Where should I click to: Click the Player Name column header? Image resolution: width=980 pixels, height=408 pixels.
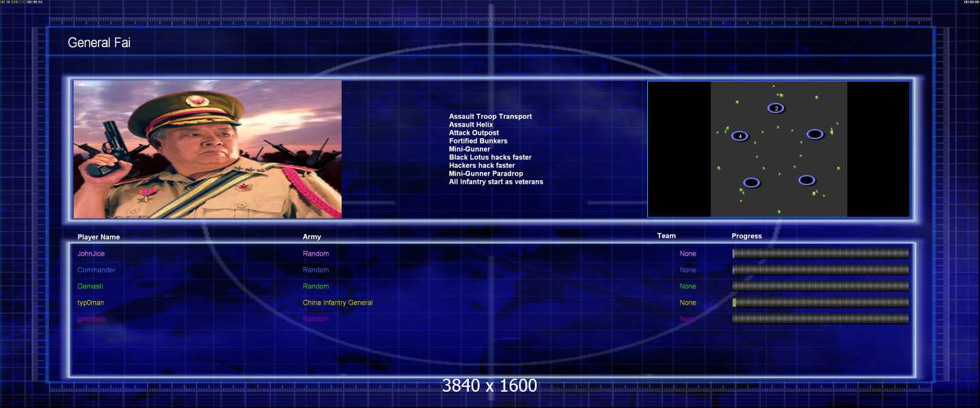click(x=99, y=237)
